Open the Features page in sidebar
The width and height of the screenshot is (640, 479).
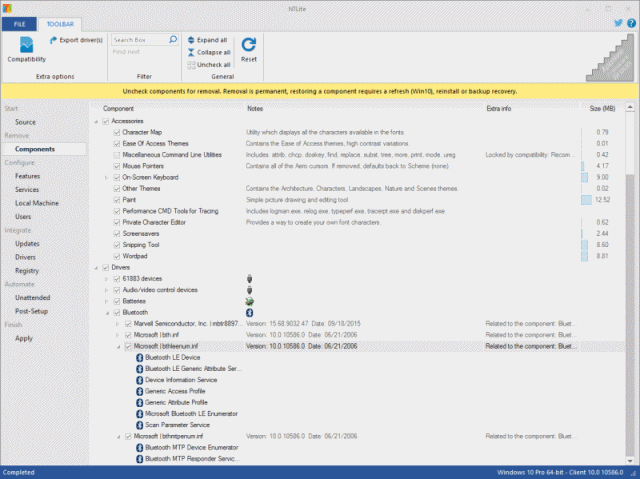click(27, 176)
